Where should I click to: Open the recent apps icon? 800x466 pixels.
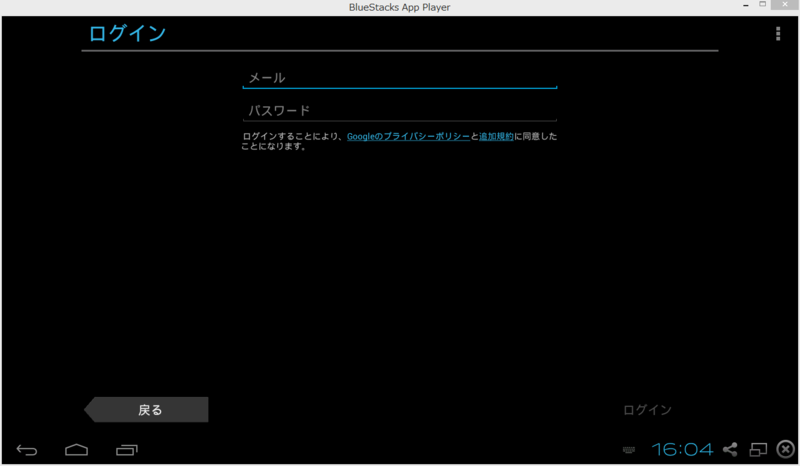tap(127, 450)
